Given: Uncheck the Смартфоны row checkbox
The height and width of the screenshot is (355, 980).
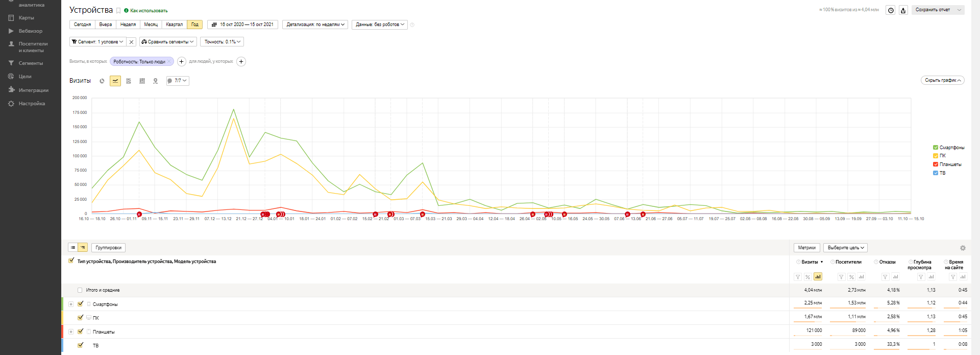Looking at the screenshot, I should (80, 304).
